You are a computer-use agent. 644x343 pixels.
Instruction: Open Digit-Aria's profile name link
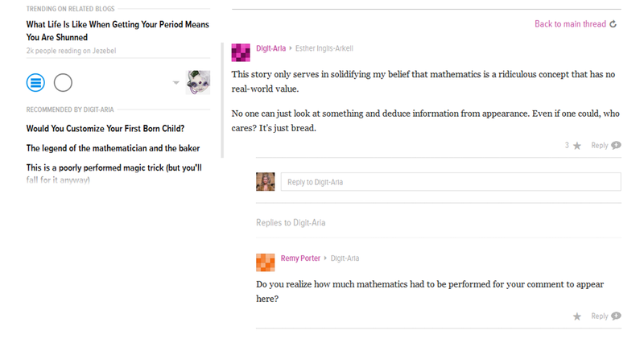270,48
